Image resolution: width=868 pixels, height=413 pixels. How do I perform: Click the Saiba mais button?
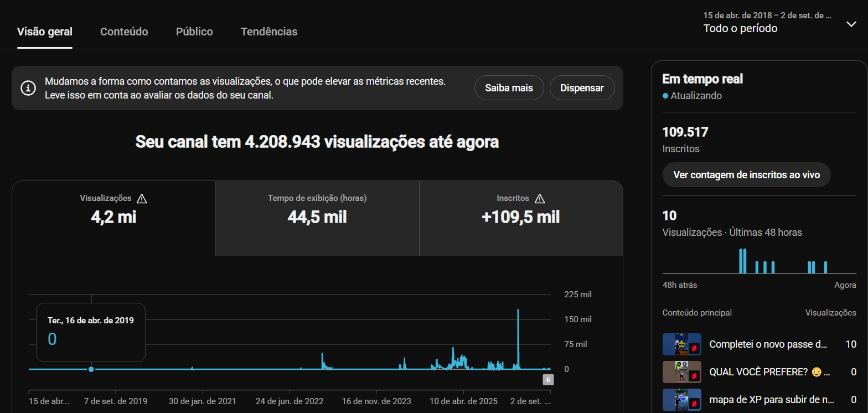click(x=509, y=88)
